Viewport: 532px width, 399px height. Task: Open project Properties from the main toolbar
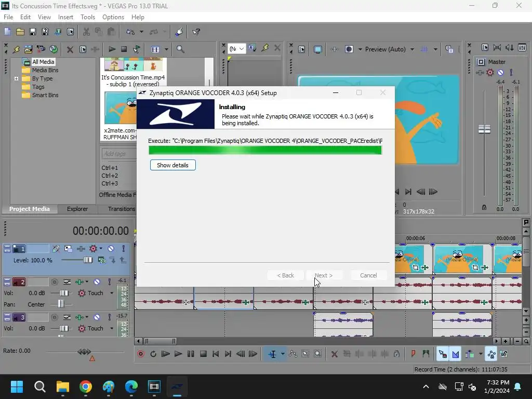70,32
